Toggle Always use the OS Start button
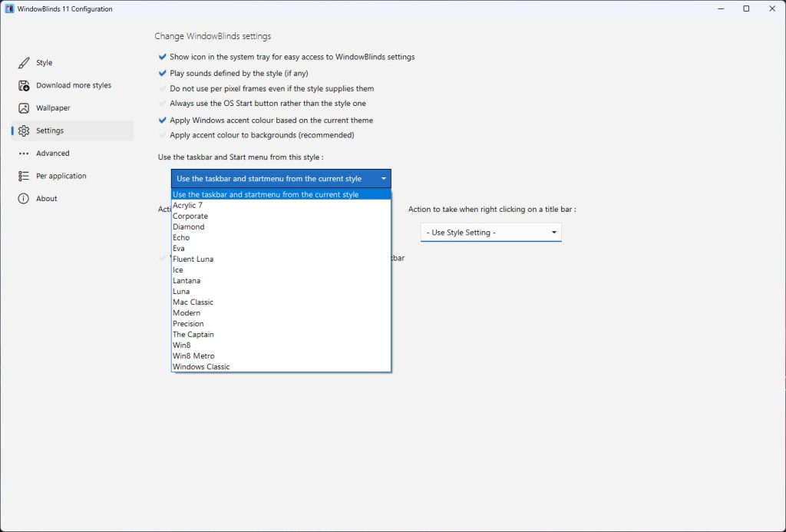 [162, 104]
